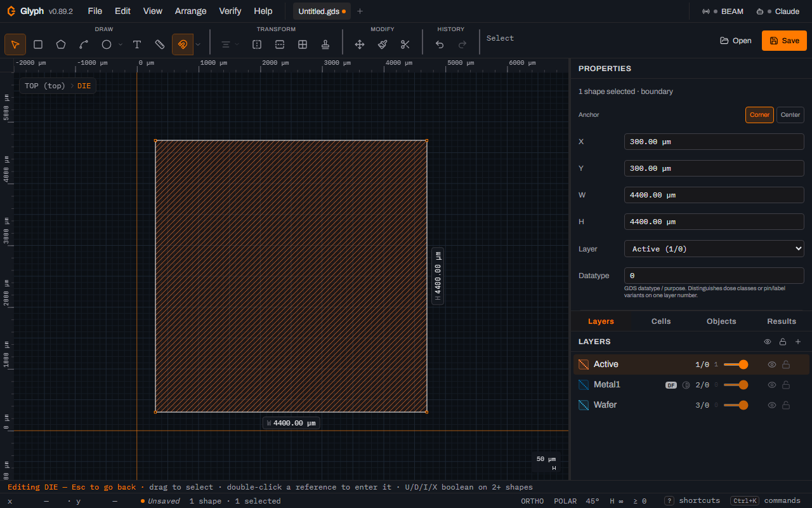The image size is (812, 508).
Task: Lock the Metal1 layer
Action: point(786,385)
